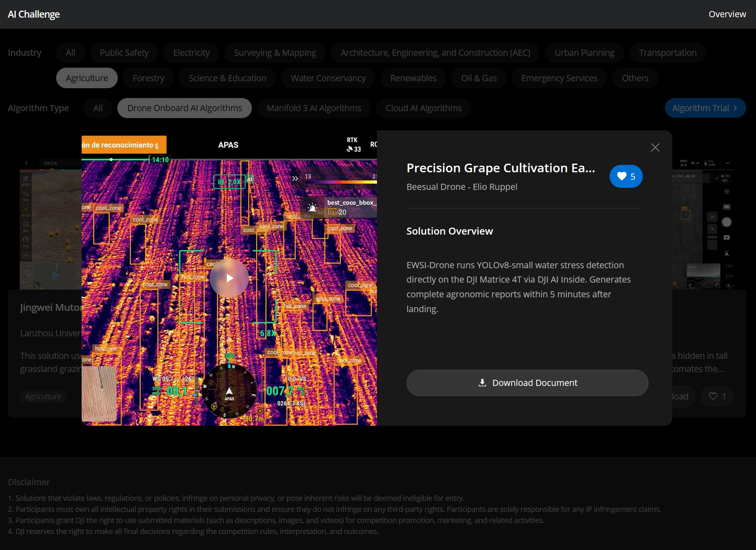Play the Precision Grape Cultivation video
This screenshot has width=756, height=550.
pos(229,278)
